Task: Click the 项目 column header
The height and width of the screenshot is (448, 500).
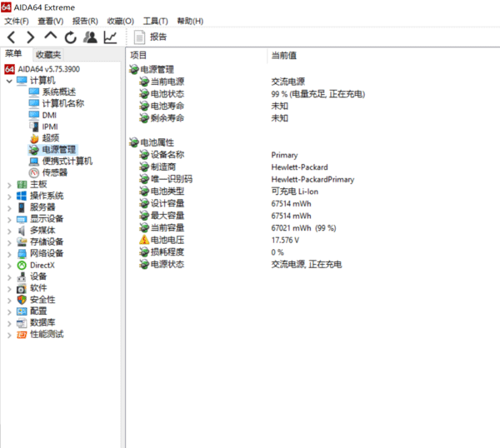Action: click(138, 55)
